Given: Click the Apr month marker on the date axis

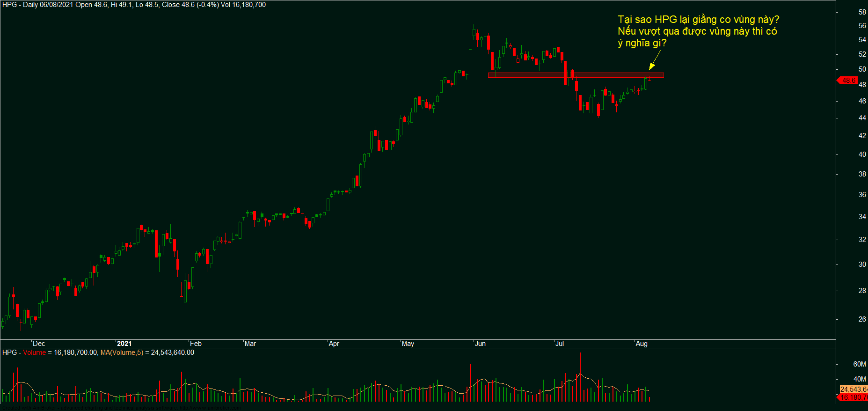Looking at the screenshot, I should click(334, 344).
